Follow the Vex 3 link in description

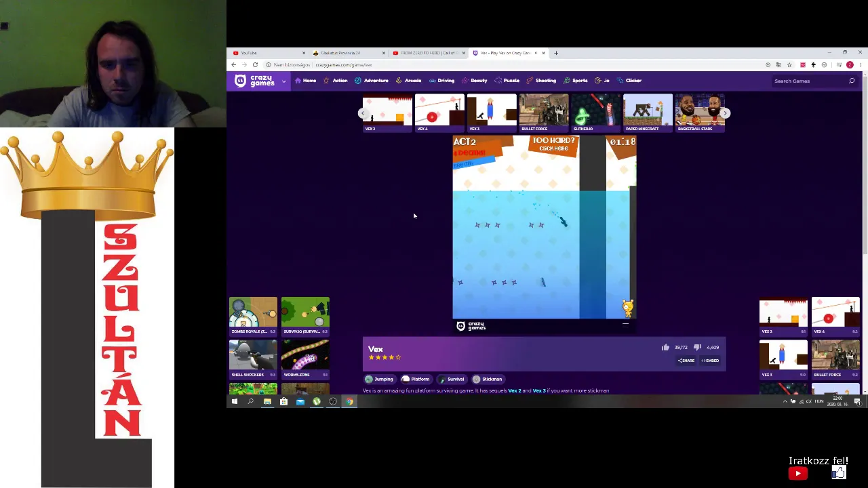tap(539, 390)
